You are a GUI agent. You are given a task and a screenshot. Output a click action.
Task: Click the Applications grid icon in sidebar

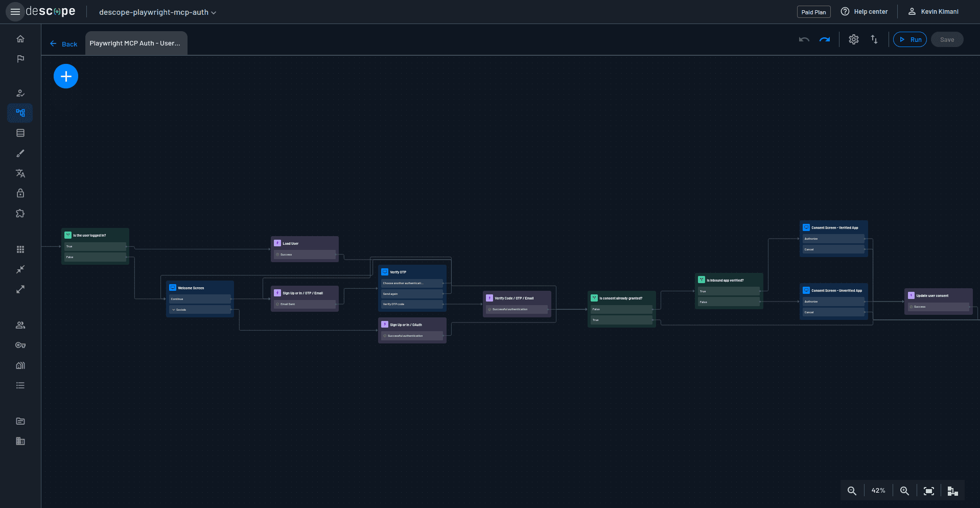(x=20, y=249)
